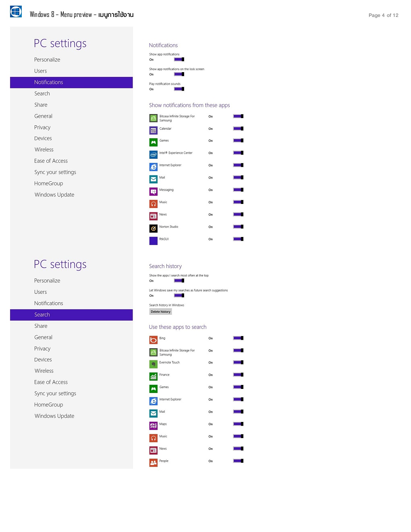Open Windows Update in upper settings list
Image resolution: width=411 pixels, height=532 pixels.
tap(54, 195)
